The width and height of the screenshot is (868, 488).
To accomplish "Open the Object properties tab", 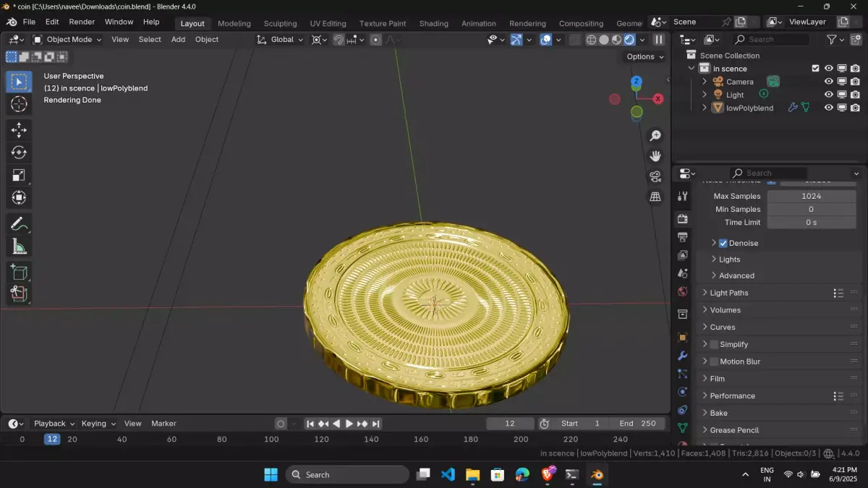I will point(683,337).
